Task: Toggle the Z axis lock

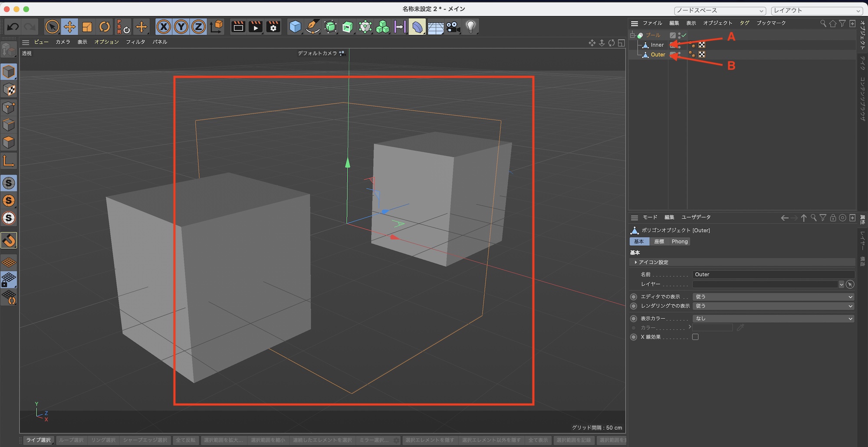Action: pos(198,27)
